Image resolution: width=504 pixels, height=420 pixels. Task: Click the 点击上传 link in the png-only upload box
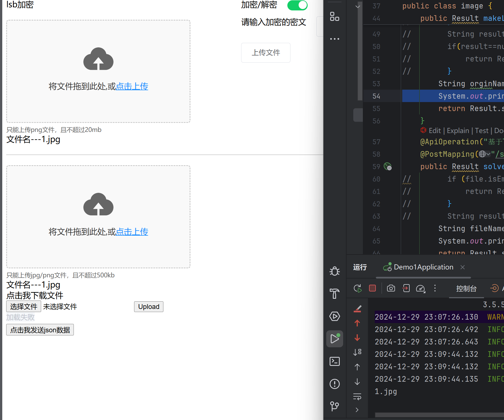132,86
